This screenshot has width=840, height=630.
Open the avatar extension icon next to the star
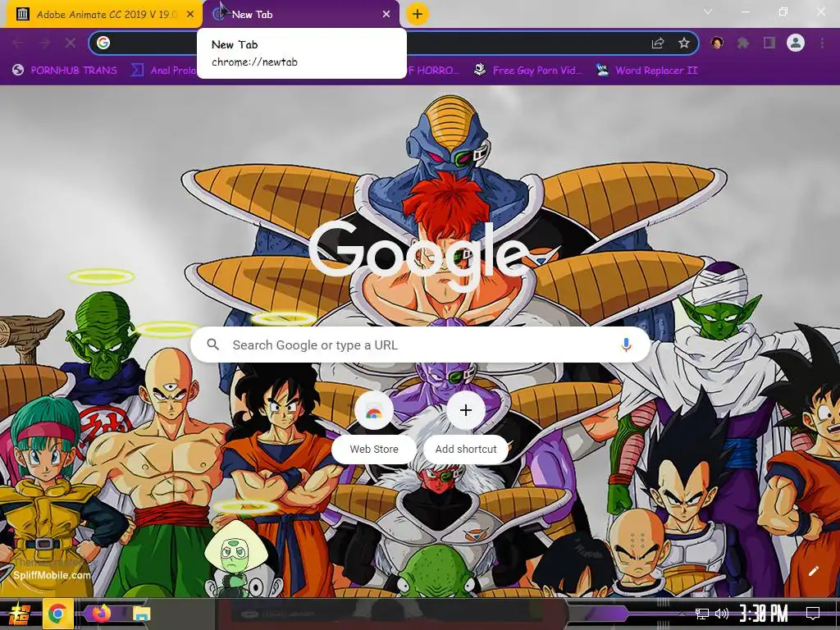(717, 43)
